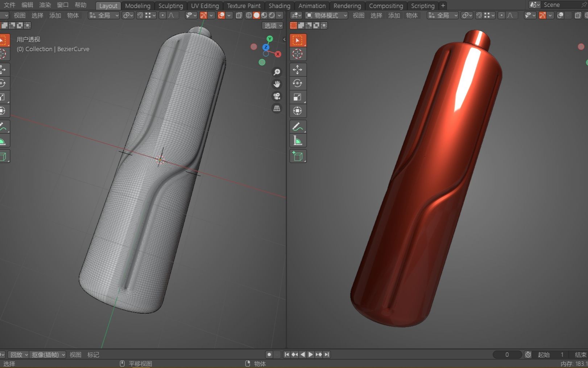
Task: Click the red X axis on the navigation gizmo
Action: 278,54
